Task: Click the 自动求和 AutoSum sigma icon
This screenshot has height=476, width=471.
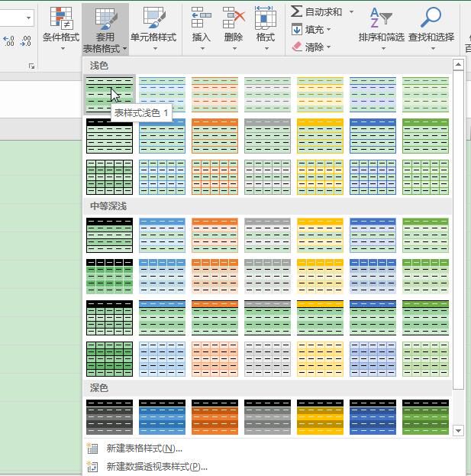Action: (x=296, y=11)
